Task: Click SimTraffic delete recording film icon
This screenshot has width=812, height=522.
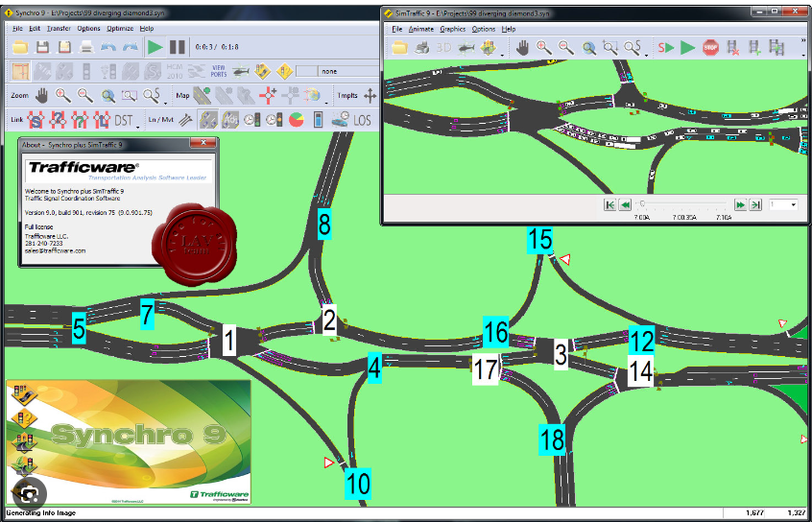Action: pos(732,48)
